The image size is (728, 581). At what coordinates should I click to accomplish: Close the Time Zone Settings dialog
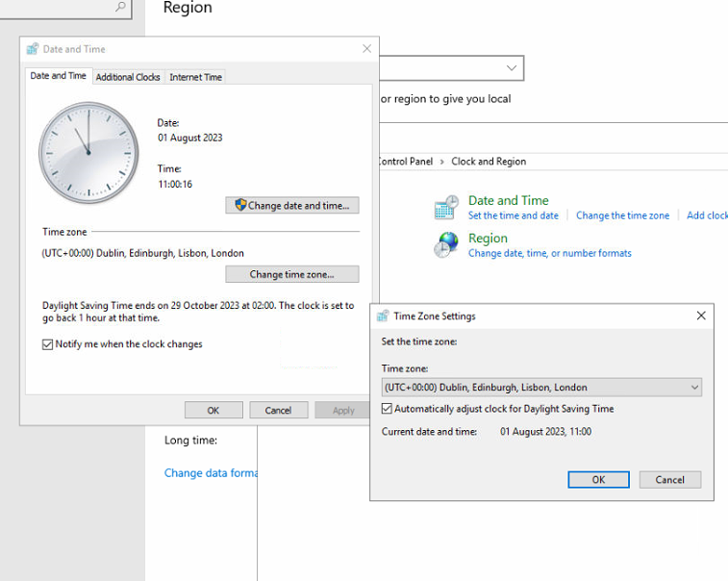point(700,316)
